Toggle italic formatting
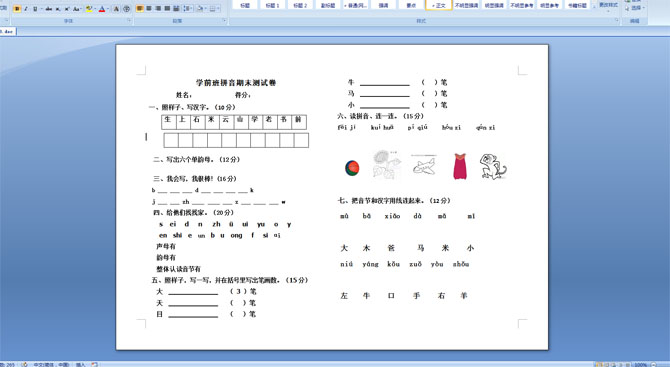Image resolution: width=670 pixels, height=367 pixels. 26,9
